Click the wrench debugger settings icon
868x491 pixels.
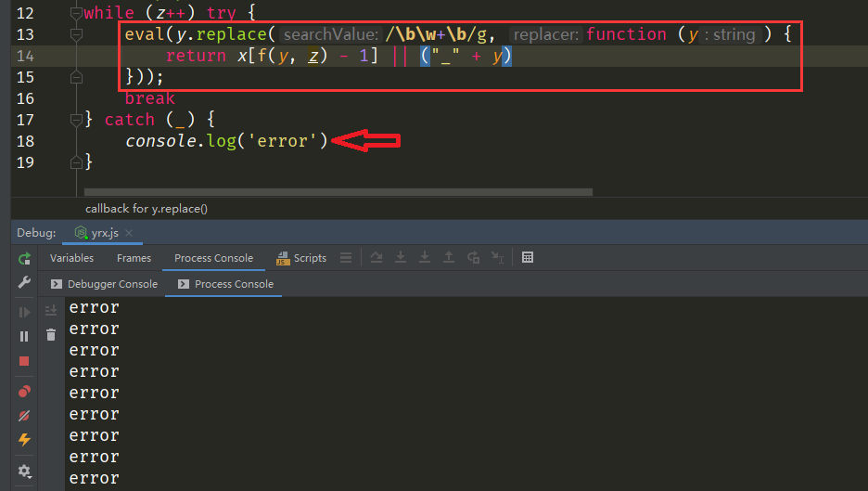[24, 283]
